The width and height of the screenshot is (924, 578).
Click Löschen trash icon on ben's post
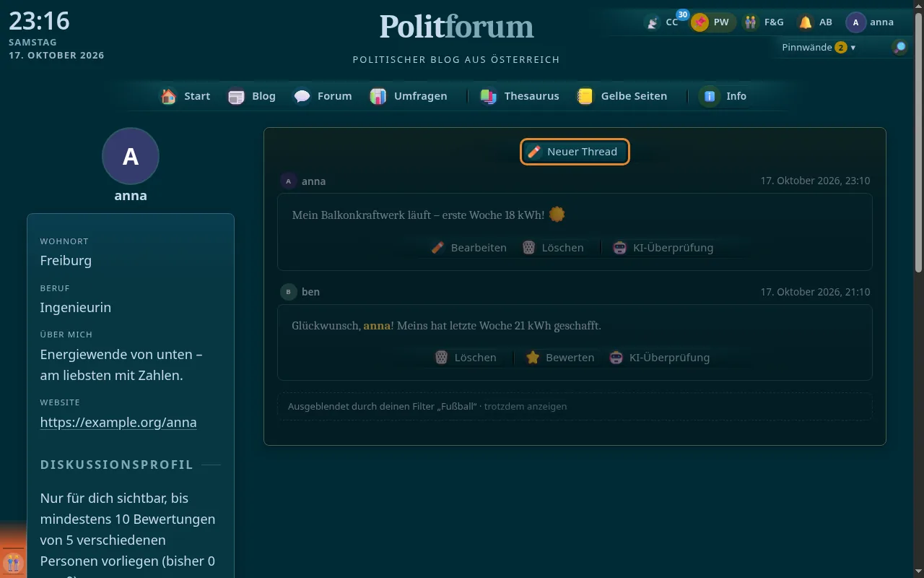coord(466,358)
